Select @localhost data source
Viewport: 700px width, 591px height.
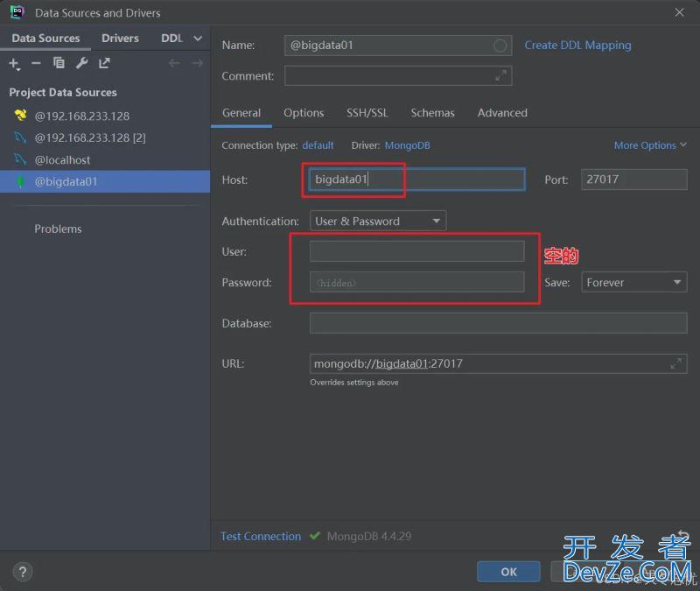click(105, 160)
